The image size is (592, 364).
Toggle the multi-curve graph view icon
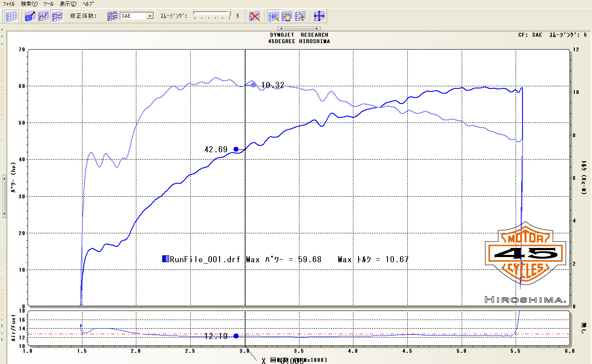coord(57,16)
